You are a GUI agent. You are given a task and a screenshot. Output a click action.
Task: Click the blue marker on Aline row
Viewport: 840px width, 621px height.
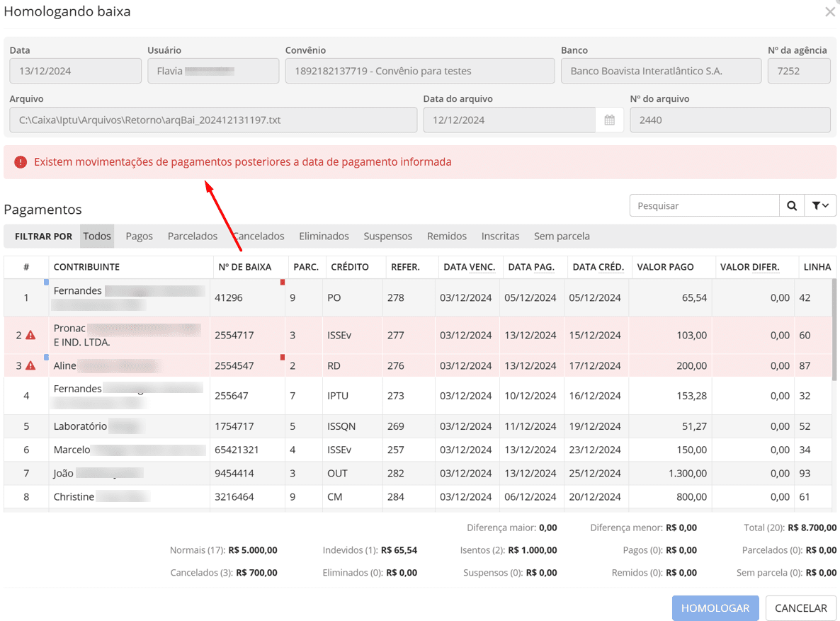tap(47, 358)
